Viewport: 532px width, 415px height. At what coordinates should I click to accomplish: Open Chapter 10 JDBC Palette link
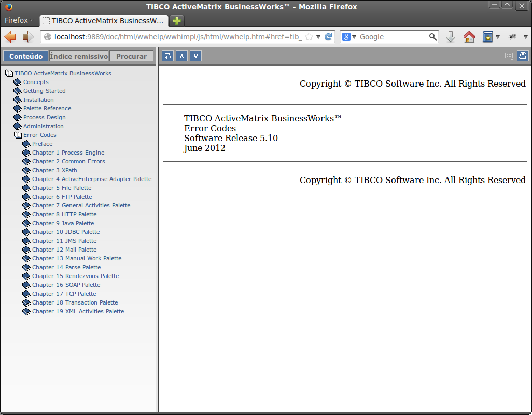pyautogui.click(x=66, y=232)
